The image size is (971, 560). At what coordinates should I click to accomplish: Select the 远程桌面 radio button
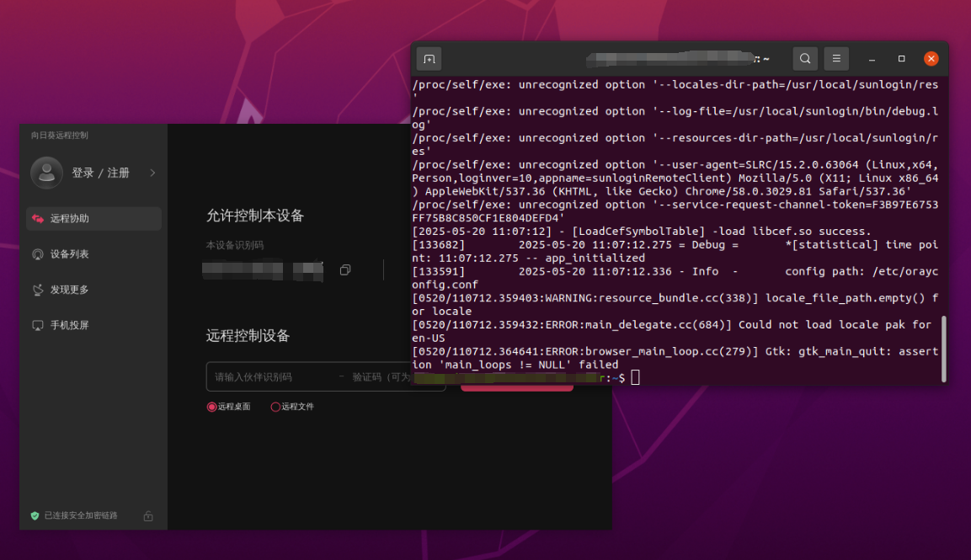click(211, 407)
